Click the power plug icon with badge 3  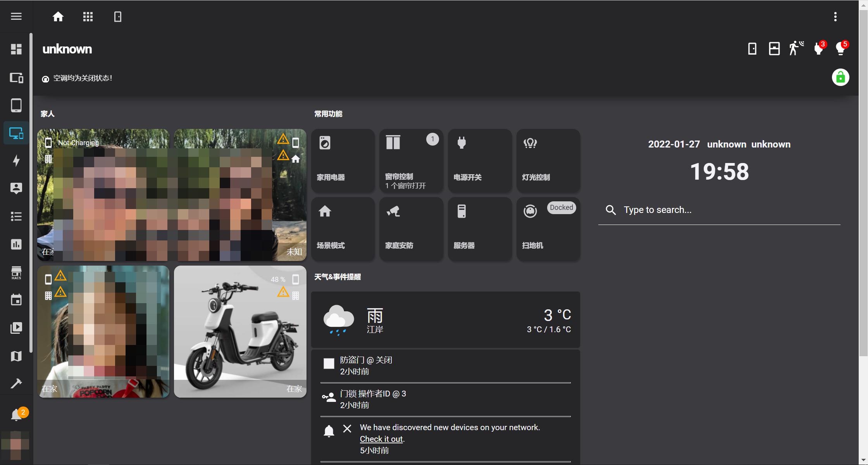click(818, 48)
